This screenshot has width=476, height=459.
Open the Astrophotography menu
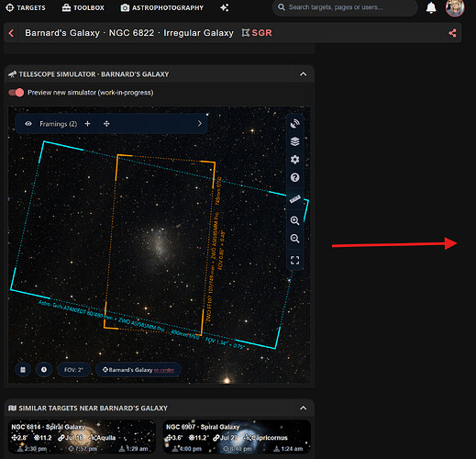(x=162, y=7)
